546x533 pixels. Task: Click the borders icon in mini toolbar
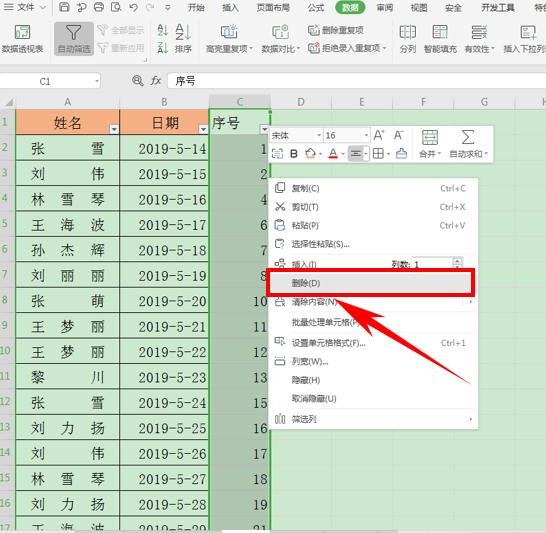click(x=378, y=154)
